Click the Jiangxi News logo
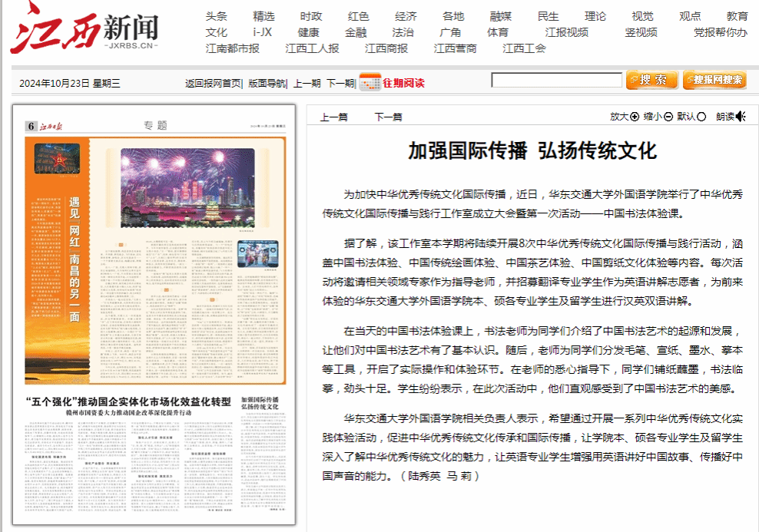The width and height of the screenshot is (759, 532). (x=85, y=29)
